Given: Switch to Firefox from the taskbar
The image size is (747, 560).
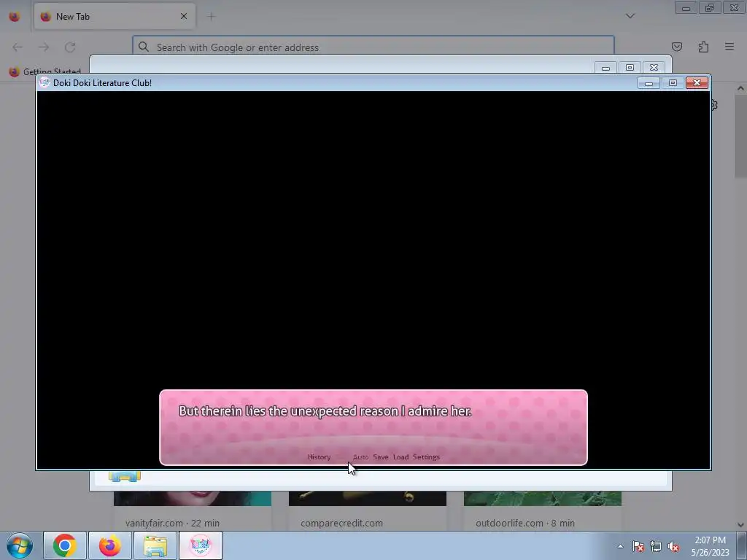Looking at the screenshot, I should pyautogui.click(x=109, y=545).
